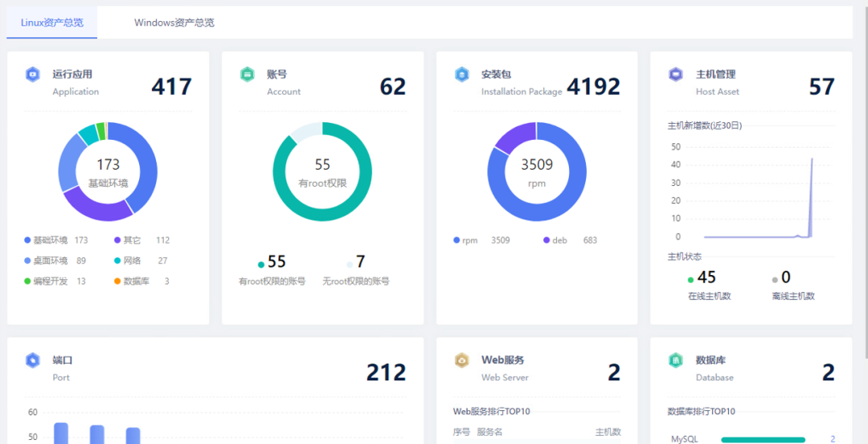Click the 账号 Account hexagon icon

pos(247,75)
